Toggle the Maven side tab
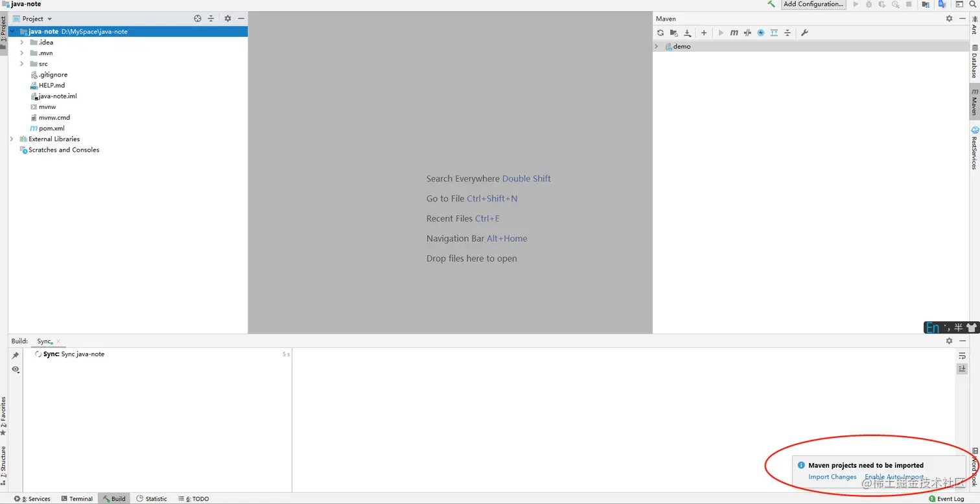Viewport: 980px width, 504px height. [x=974, y=102]
